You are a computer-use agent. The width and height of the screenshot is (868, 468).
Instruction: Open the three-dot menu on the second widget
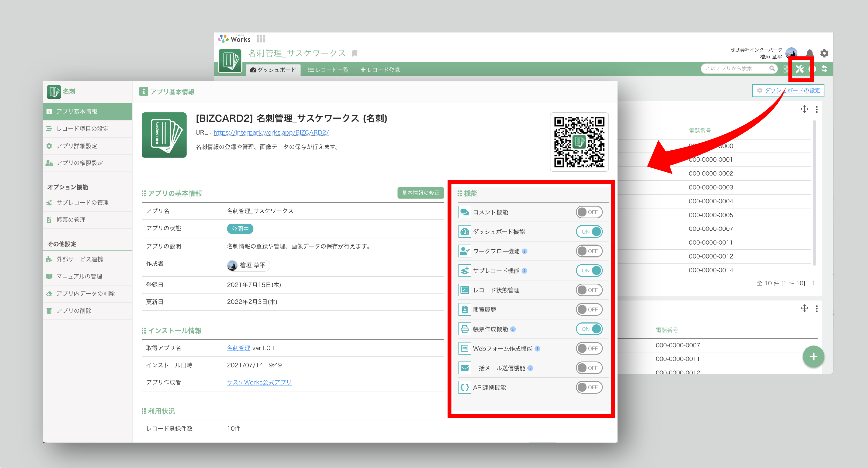point(816,309)
